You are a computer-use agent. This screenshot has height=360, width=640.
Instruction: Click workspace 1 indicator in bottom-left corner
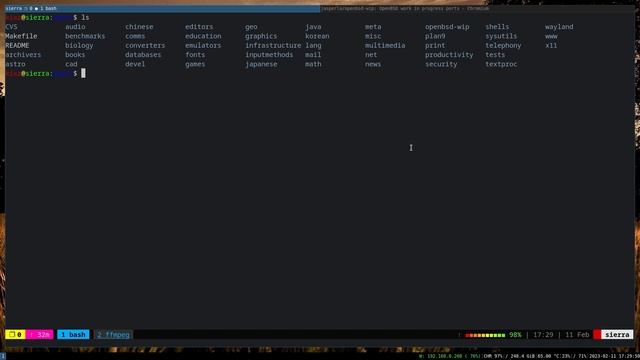coord(3,356)
